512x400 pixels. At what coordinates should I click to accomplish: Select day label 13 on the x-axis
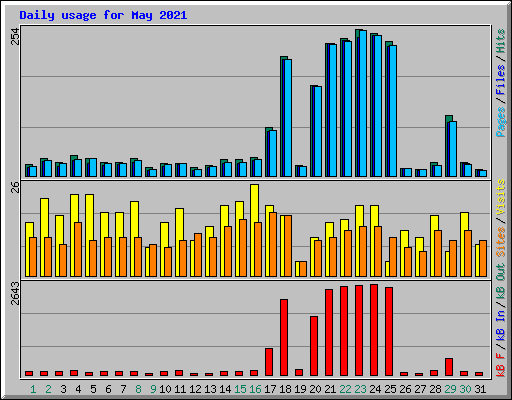210,389
